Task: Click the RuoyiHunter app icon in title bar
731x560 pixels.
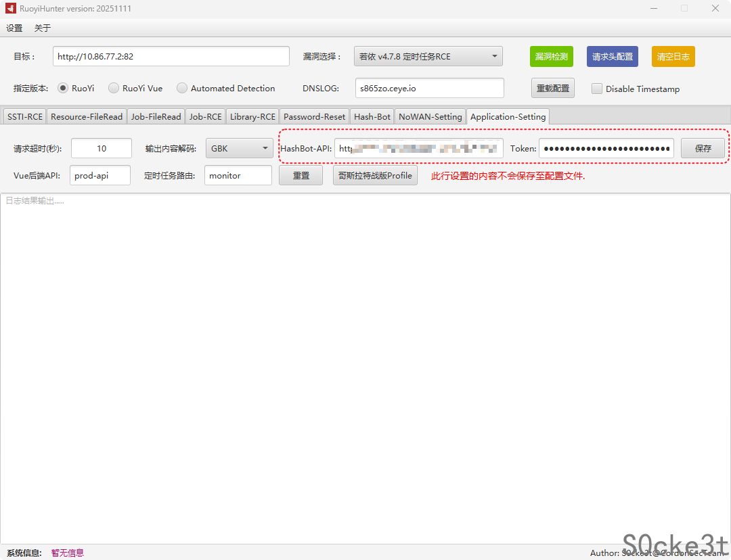Action: coord(11,8)
